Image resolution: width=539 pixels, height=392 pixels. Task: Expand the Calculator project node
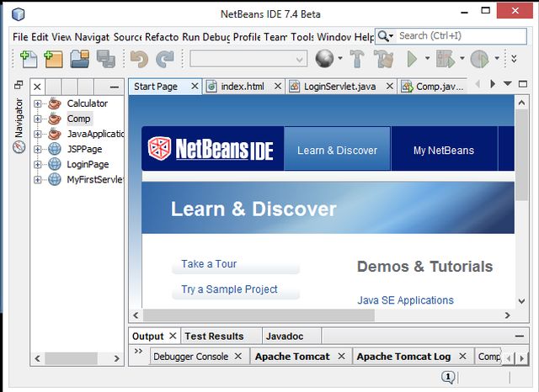click(x=37, y=103)
